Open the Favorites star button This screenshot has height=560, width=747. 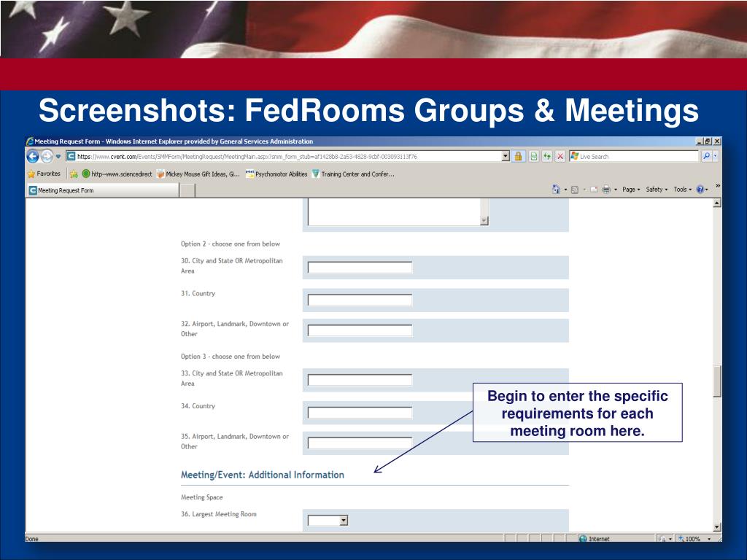[44, 174]
